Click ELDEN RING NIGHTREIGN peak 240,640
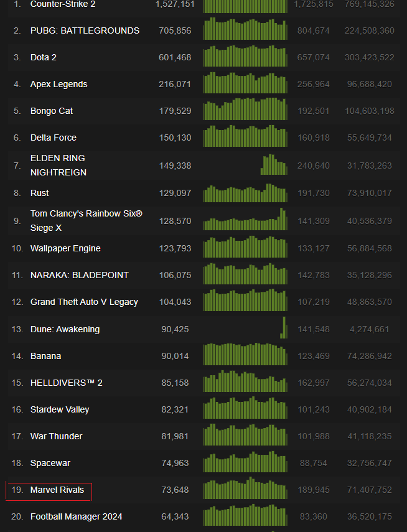Screen dimensions: 407x532 point(313,166)
